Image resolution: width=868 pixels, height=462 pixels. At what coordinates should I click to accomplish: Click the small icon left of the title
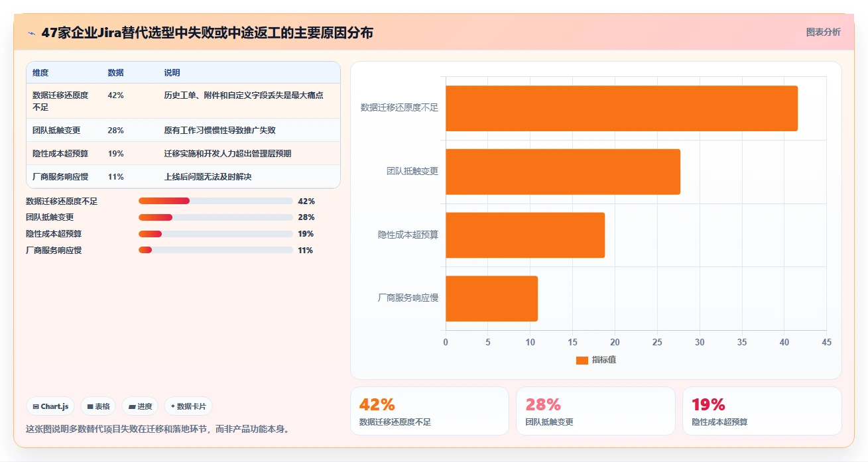(31, 33)
